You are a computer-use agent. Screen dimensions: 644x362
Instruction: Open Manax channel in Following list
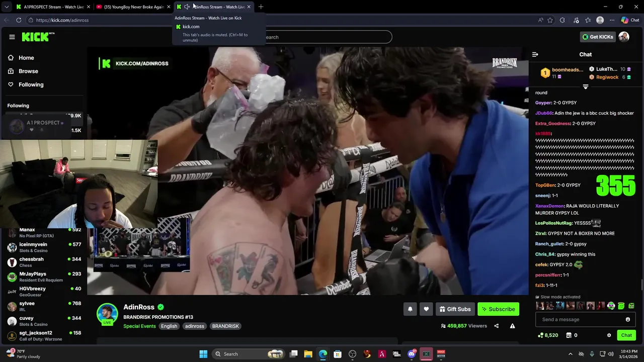(x=44, y=233)
